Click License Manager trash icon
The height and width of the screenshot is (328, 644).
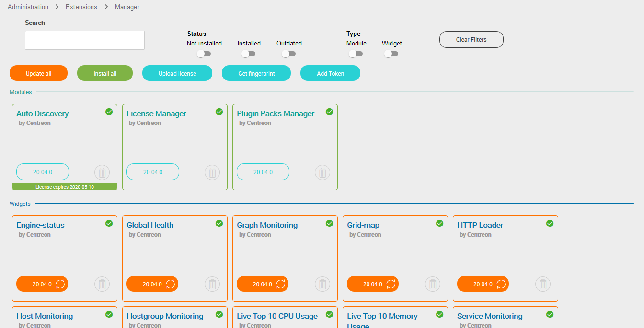pyautogui.click(x=212, y=172)
